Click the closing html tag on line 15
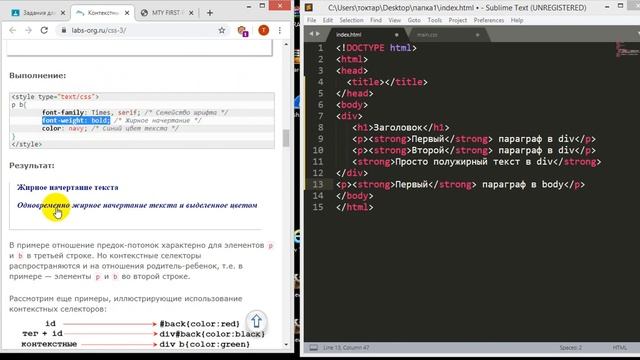Screen dimensions: 640x360 coord(355,207)
